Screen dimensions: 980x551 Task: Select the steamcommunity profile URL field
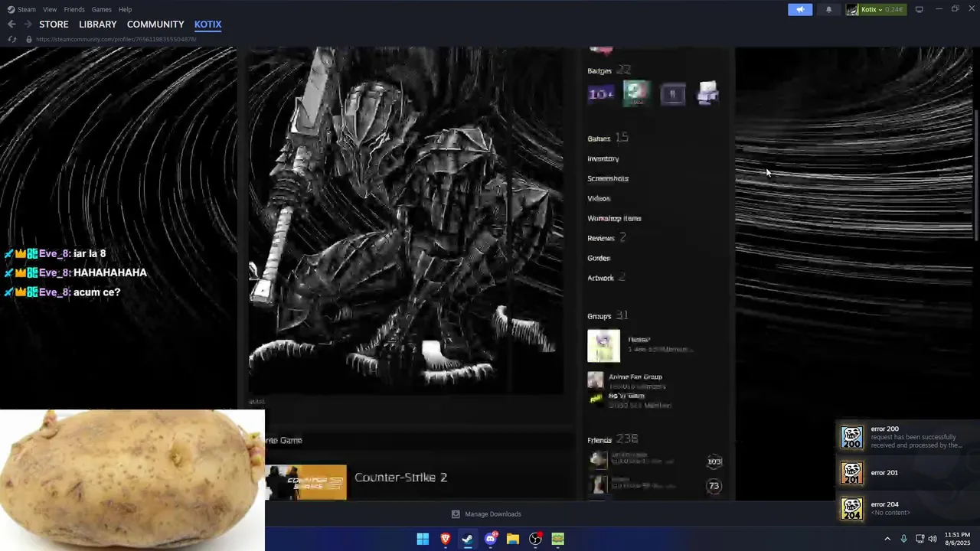[116, 39]
